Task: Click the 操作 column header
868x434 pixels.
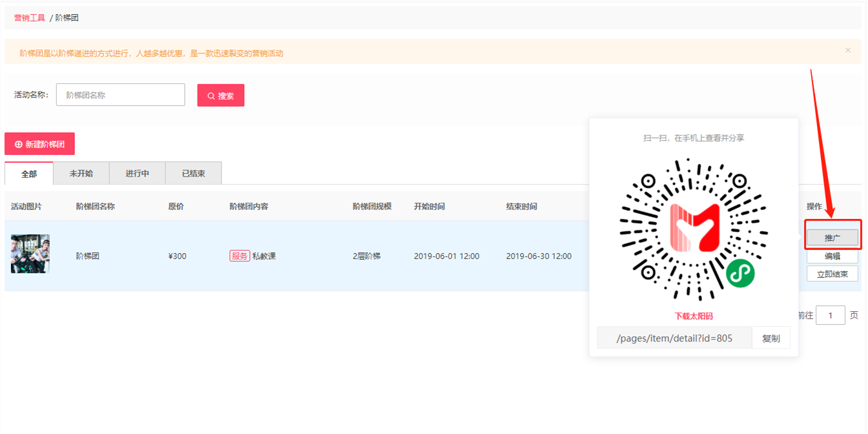Action: click(x=814, y=207)
